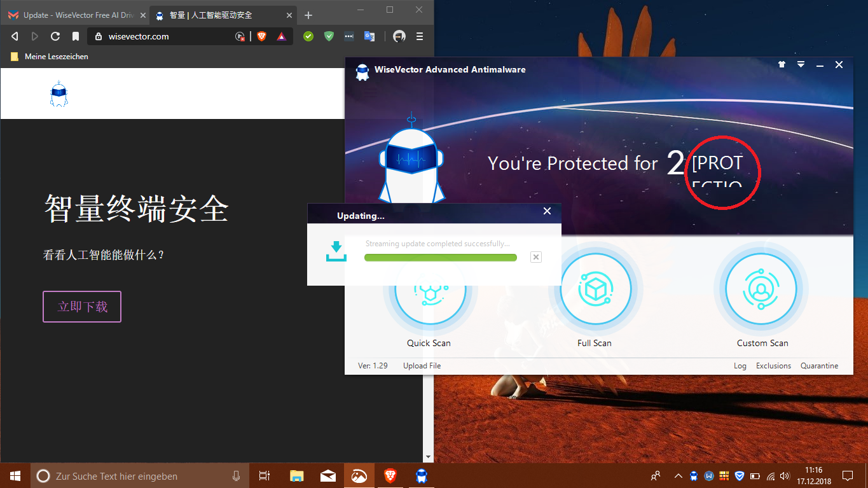
Task: Show hidden system tray icons
Action: tap(678, 476)
